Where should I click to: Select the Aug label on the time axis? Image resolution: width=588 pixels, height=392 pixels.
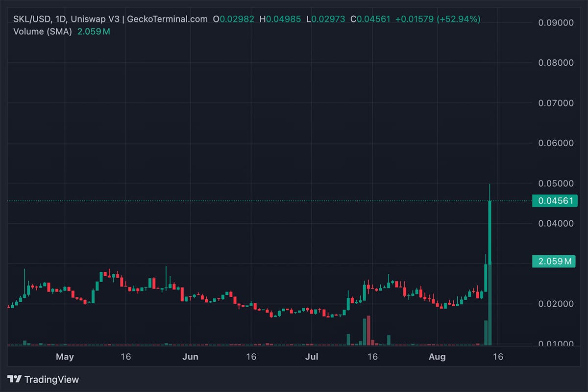pos(438,357)
